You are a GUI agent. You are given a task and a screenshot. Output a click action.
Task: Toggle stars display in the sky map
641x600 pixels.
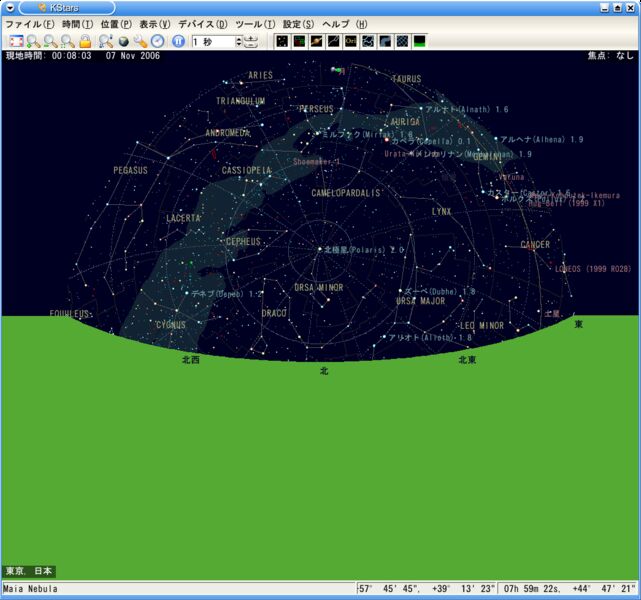click(x=282, y=41)
